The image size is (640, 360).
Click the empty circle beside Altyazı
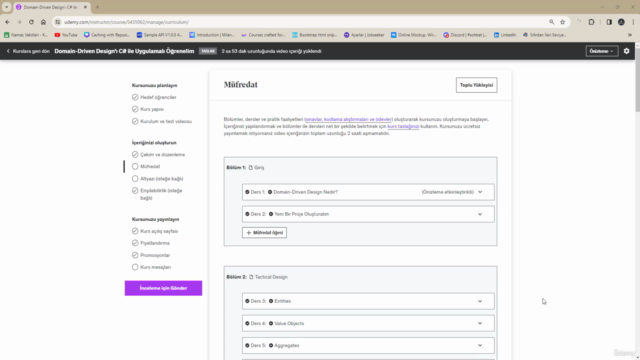point(135,179)
